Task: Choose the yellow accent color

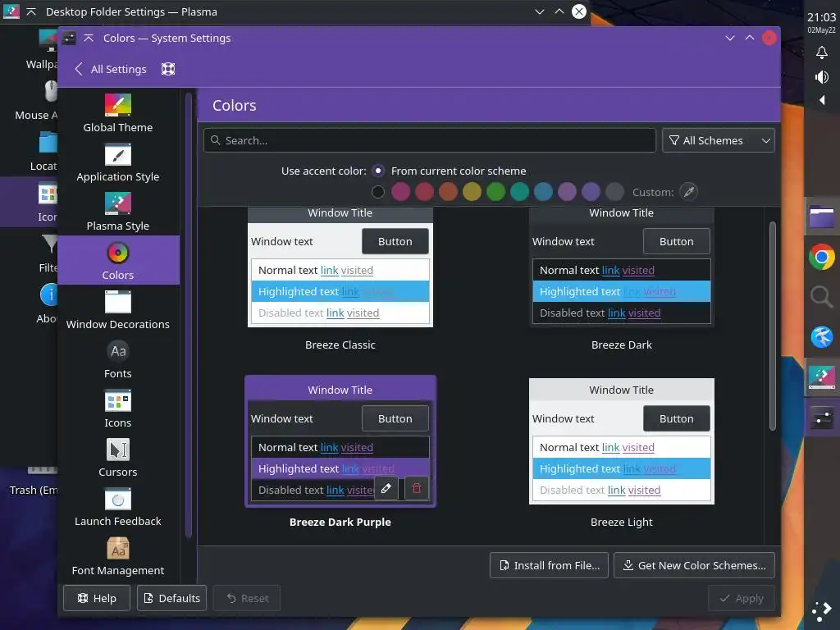Action: click(x=472, y=192)
